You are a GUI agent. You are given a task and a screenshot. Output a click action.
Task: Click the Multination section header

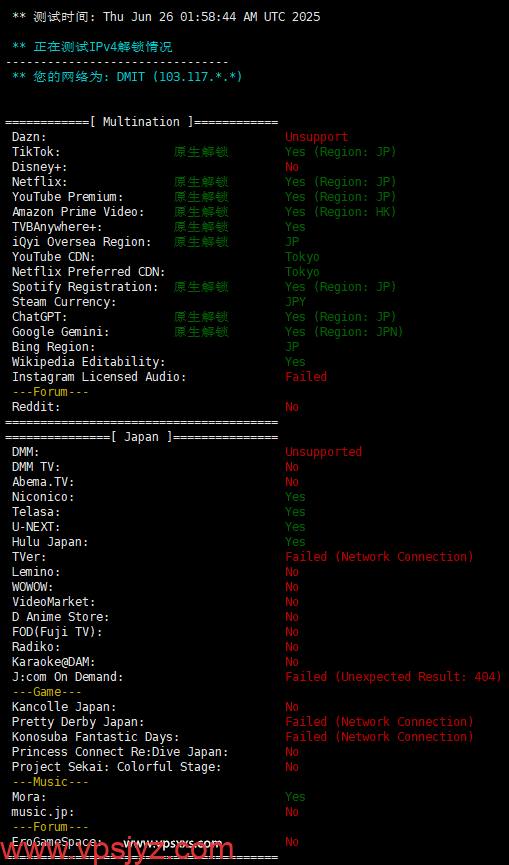pyautogui.click(x=142, y=122)
